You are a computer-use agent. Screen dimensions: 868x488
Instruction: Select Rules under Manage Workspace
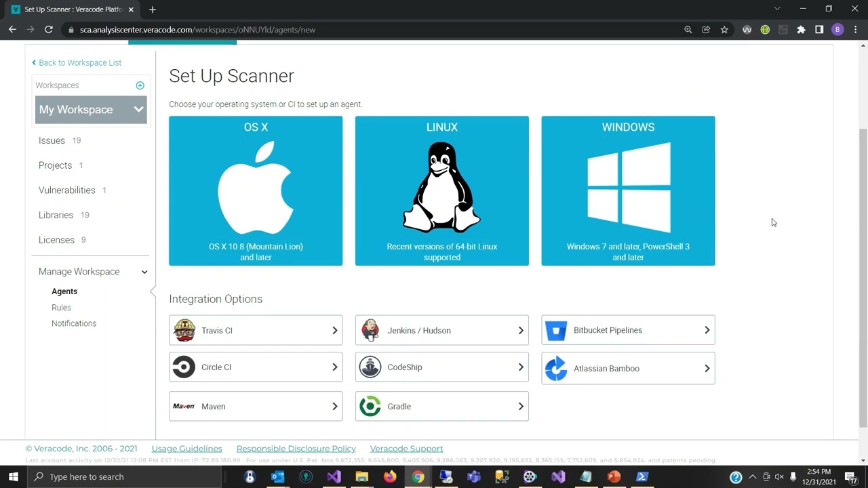point(61,308)
